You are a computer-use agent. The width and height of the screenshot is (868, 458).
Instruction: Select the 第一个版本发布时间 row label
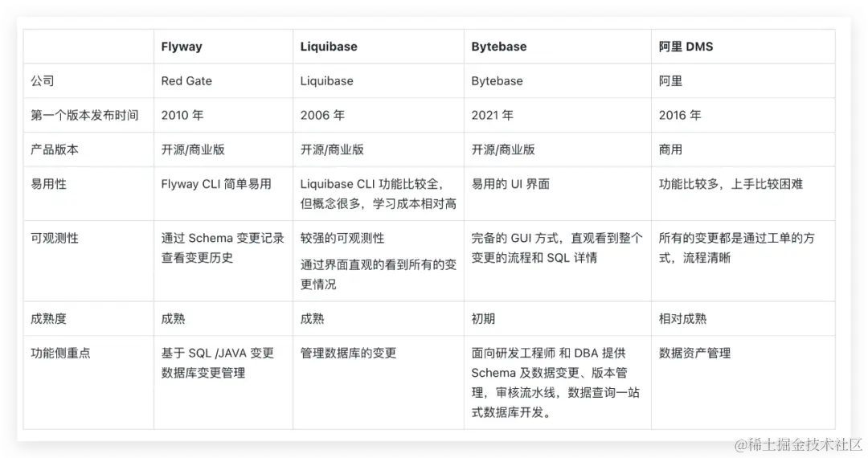click(84, 115)
